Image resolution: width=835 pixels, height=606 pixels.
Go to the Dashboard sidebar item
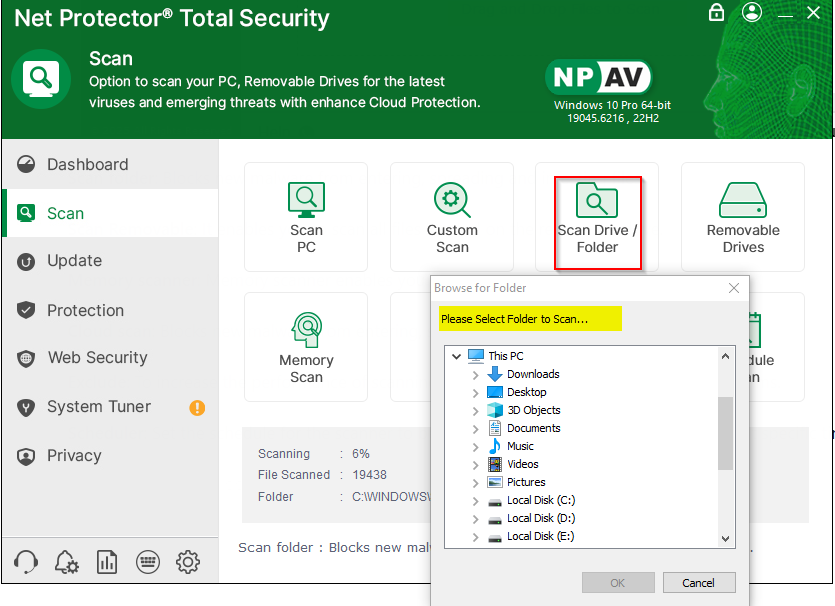coord(87,165)
